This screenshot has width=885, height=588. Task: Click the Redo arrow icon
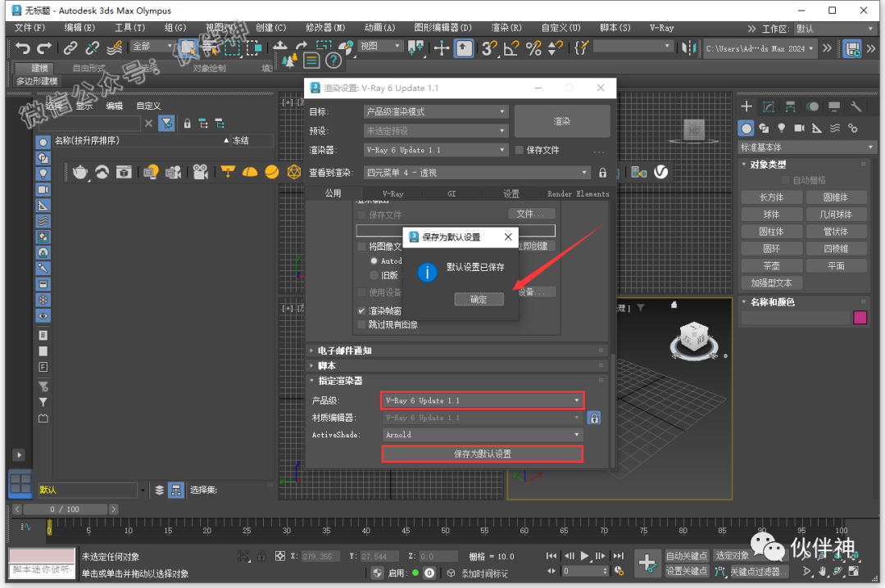pos(44,47)
